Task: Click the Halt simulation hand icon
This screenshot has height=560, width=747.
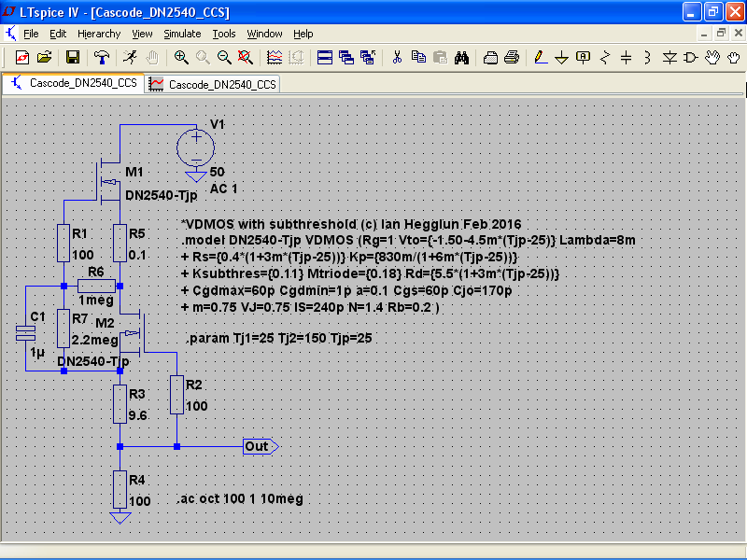Action: (x=152, y=58)
